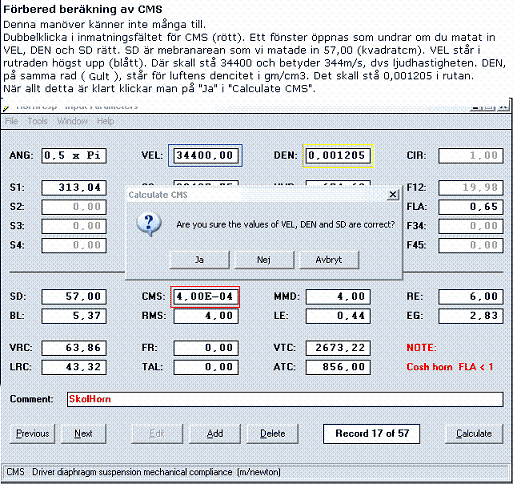Select the SD field 57,00
Viewport: 513px width, 484px height.
(74, 297)
